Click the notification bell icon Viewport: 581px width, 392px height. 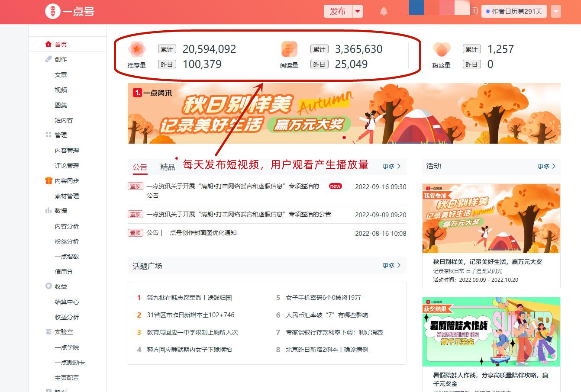(384, 11)
